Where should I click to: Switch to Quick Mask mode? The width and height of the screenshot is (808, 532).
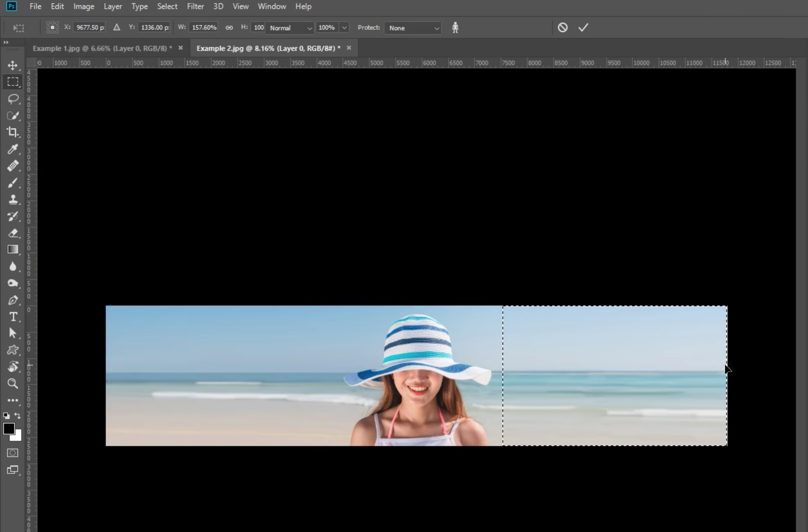click(12, 453)
